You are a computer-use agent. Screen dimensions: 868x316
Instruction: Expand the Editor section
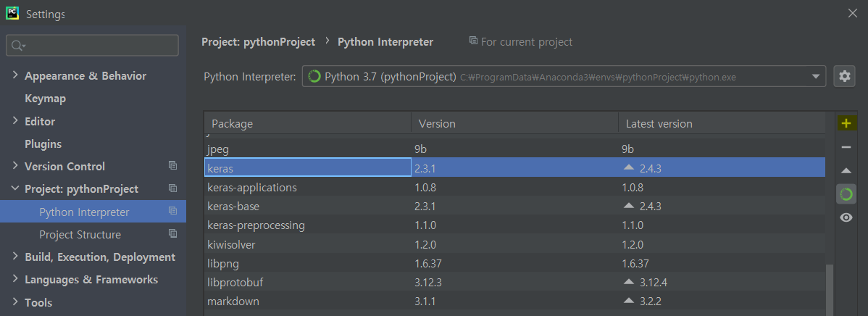click(15, 120)
